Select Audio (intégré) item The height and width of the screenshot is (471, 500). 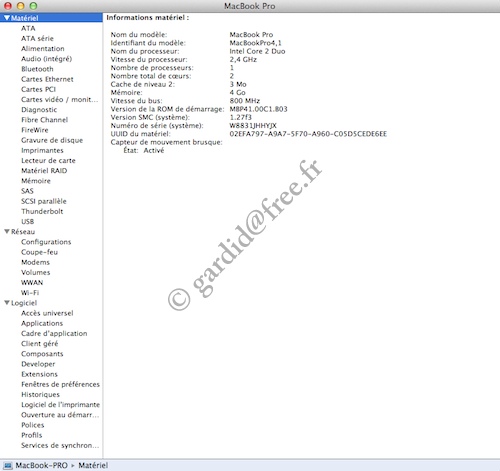tap(46, 59)
